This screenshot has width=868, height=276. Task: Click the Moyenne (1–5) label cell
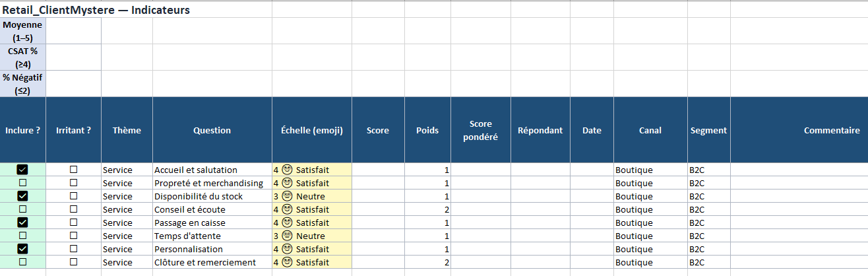click(22, 31)
